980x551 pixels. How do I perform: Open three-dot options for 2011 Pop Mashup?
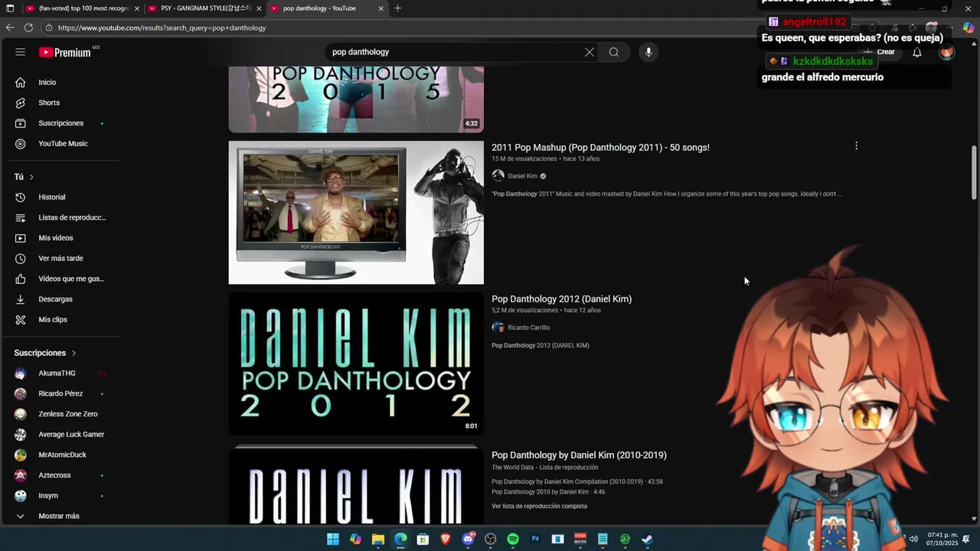point(856,145)
